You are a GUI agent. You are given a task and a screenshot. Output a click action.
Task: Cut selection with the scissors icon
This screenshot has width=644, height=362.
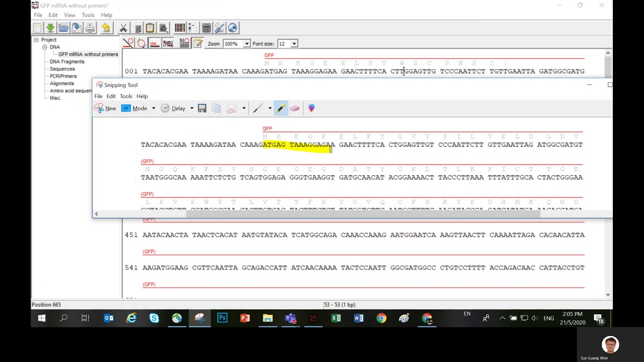(123, 28)
